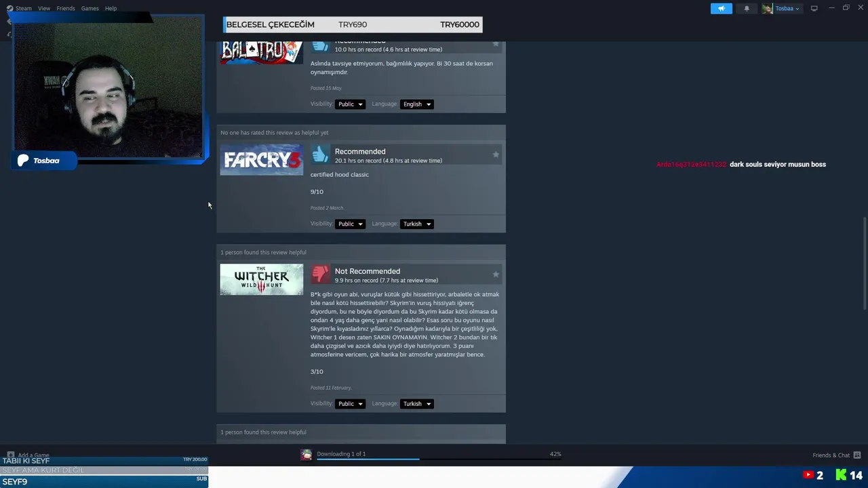The image size is (868, 488).
Task: Click 'Posted 2 March.' text
Action: tap(328, 208)
